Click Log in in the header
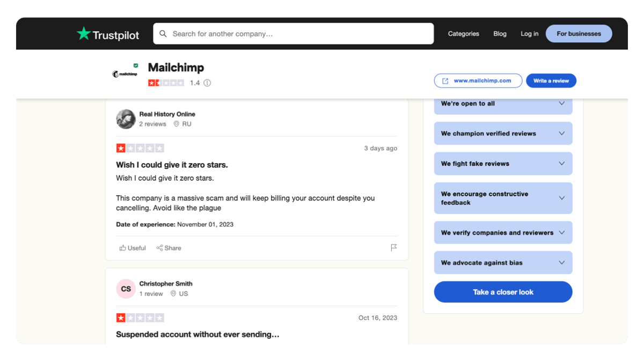The image size is (644, 362). point(529,34)
